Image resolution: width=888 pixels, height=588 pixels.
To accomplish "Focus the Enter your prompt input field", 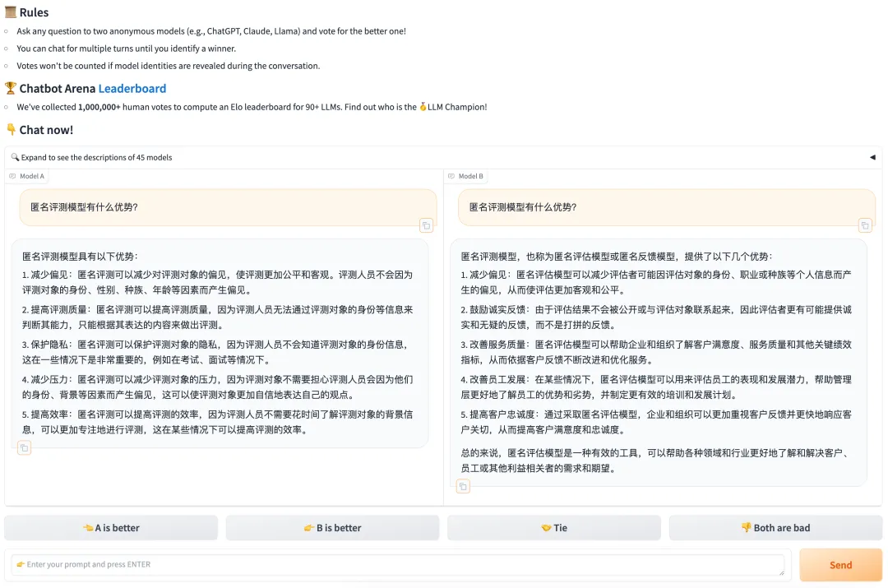I will pos(398,565).
